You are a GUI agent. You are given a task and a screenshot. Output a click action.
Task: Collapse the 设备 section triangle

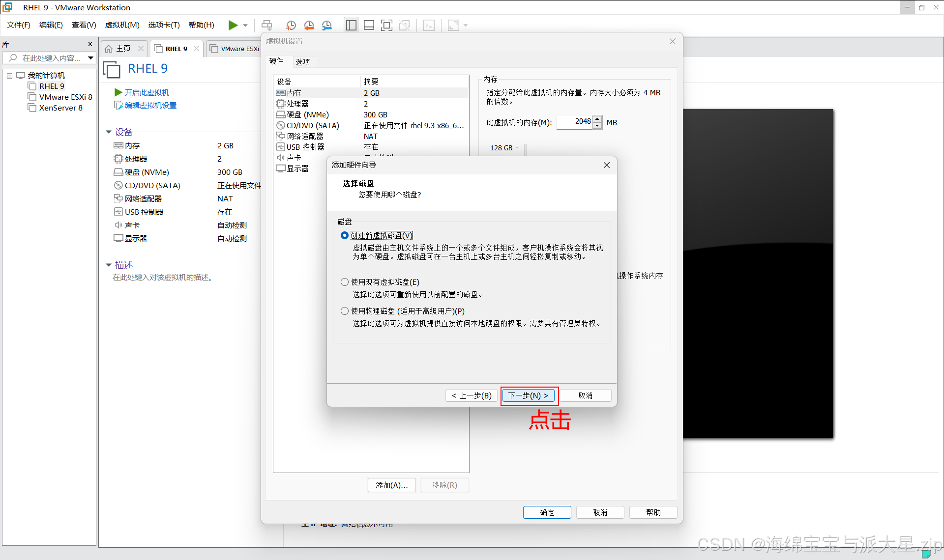[x=109, y=132]
